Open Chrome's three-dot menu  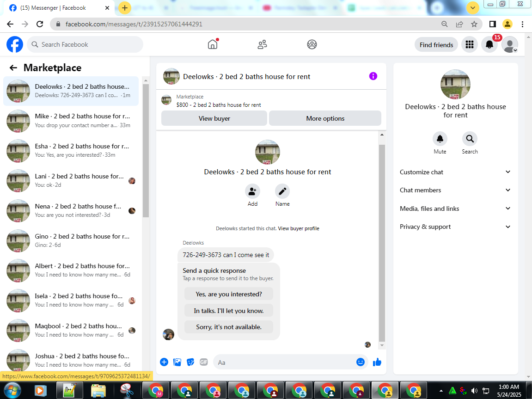[522, 24]
